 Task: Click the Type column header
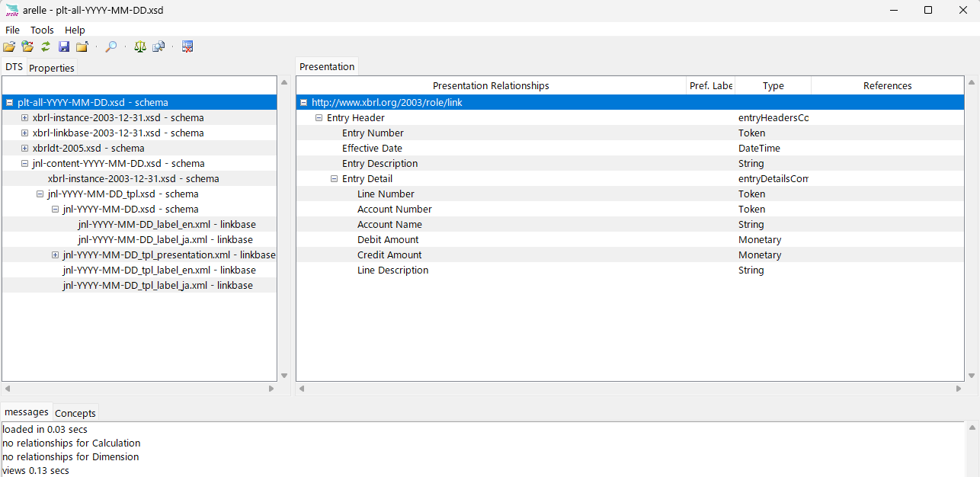coord(773,85)
